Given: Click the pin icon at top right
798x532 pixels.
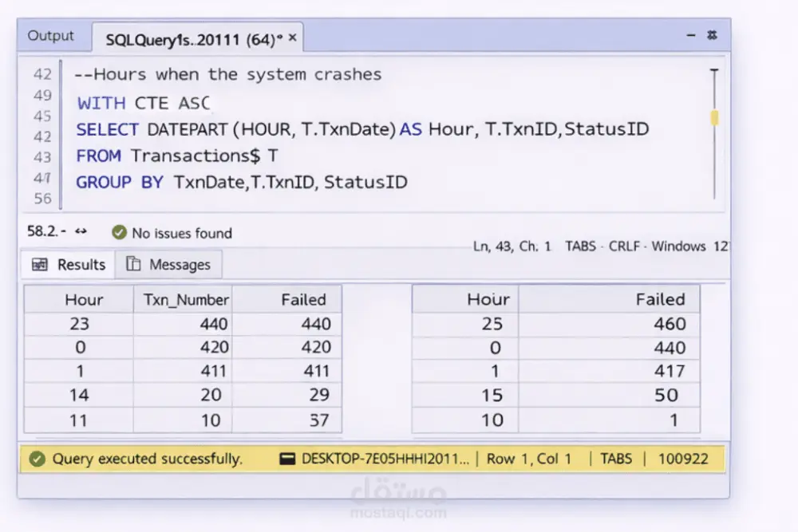Looking at the screenshot, I should [712, 34].
